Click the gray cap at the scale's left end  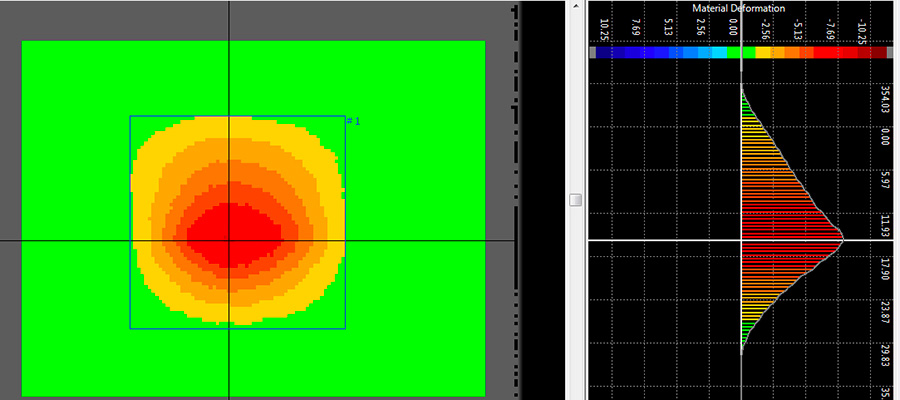pos(594,52)
